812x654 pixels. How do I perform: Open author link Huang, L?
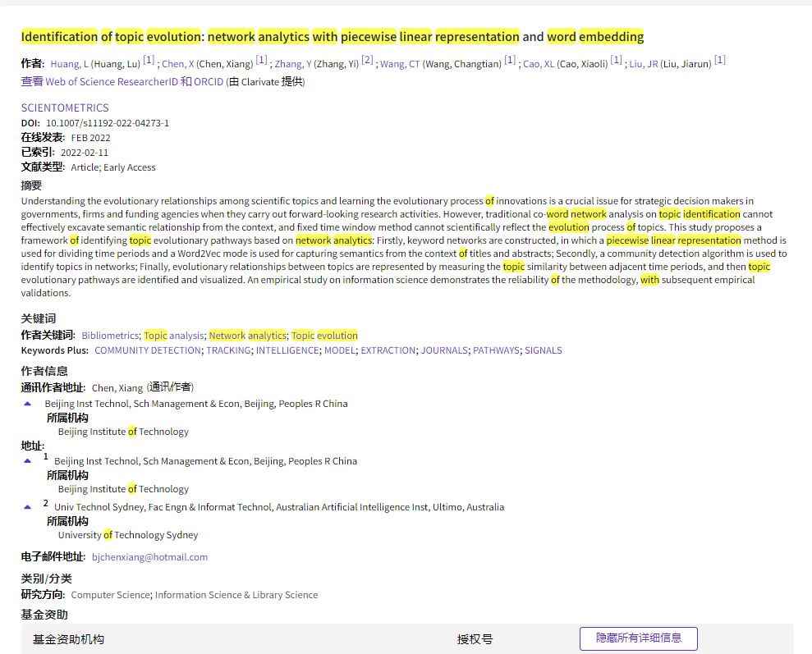69,64
